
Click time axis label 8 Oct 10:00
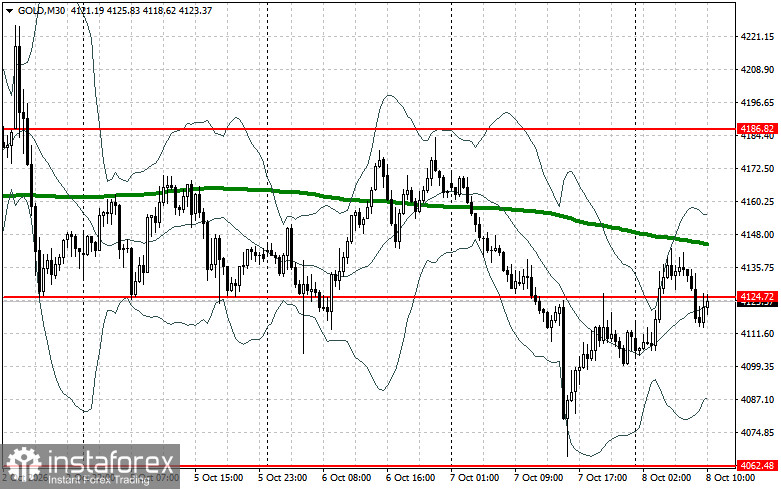[x=730, y=478]
